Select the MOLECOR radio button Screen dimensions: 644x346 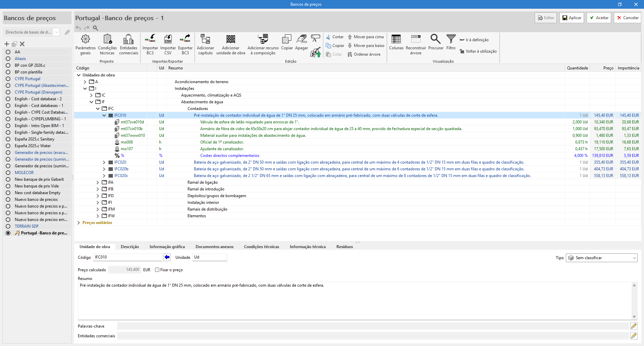(x=8, y=173)
